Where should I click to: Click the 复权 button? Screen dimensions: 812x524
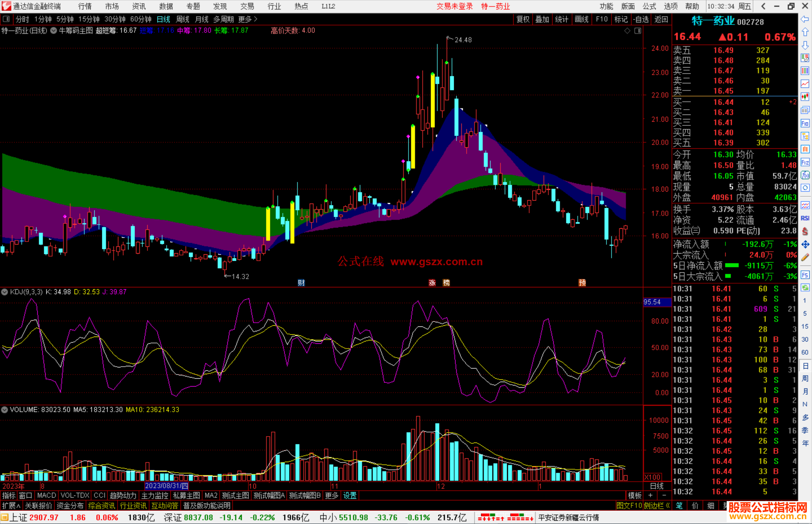click(x=523, y=19)
